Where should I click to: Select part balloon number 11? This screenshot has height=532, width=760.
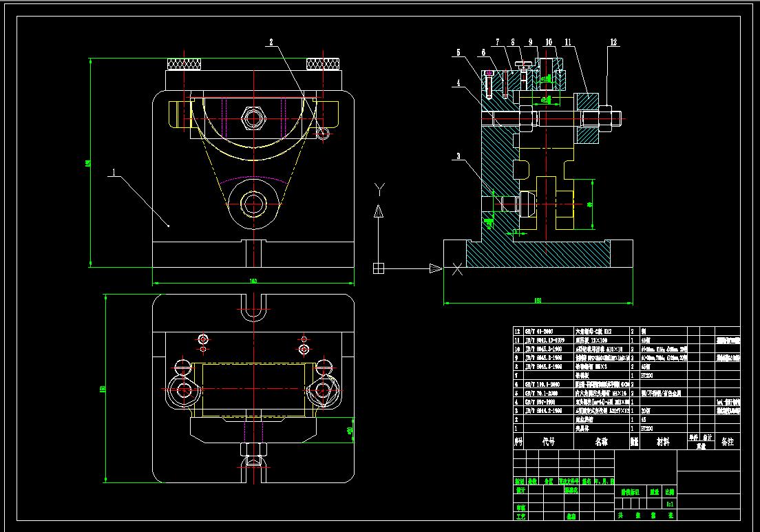pos(568,42)
